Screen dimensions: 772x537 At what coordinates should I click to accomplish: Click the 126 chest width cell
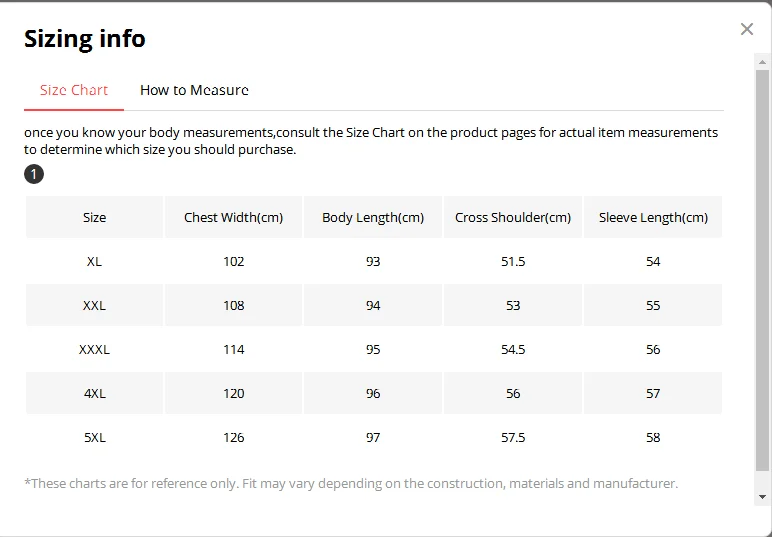[233, 438]
